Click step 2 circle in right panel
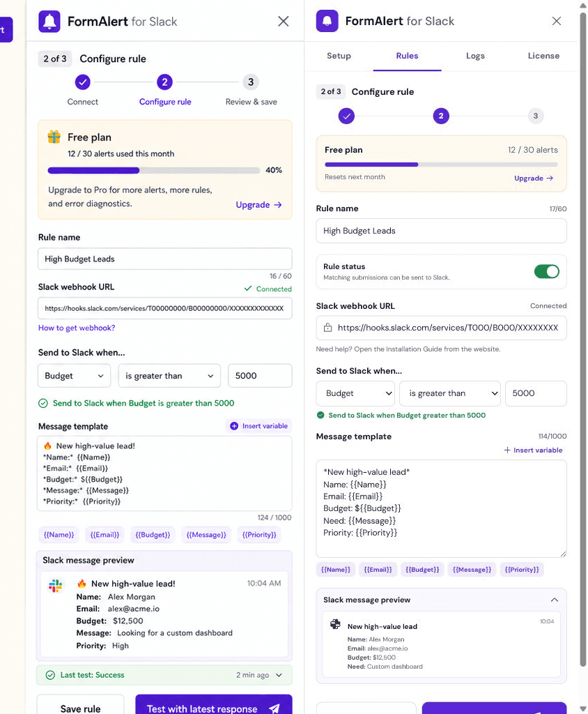The height and width of the screenshot is (714, 588). click(441, 116)
